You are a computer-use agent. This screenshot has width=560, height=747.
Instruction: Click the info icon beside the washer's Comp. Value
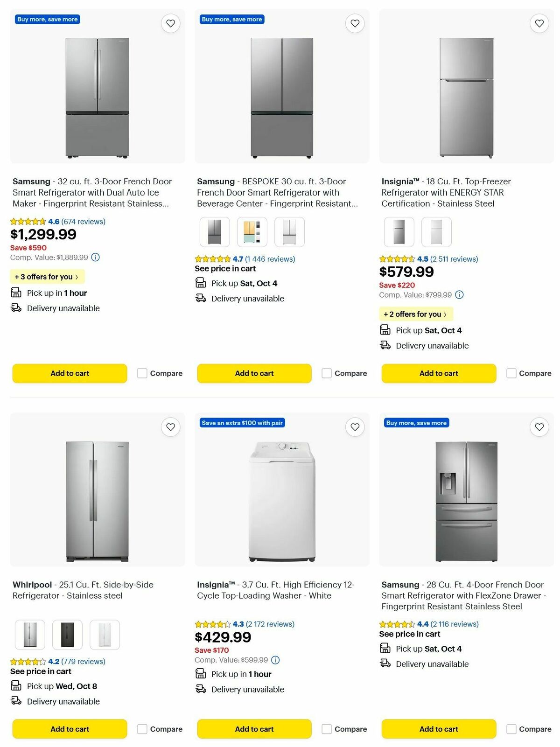(x=275, y=660)
